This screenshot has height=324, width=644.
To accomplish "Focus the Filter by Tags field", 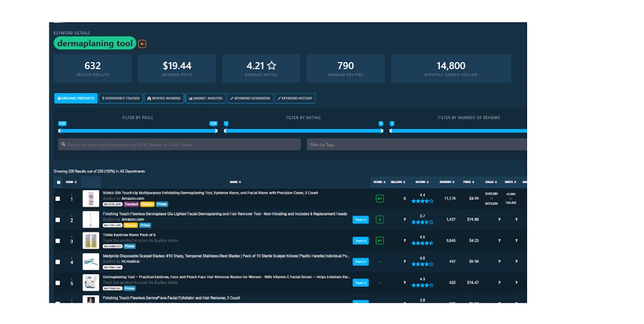I will [x=417, y=145].
